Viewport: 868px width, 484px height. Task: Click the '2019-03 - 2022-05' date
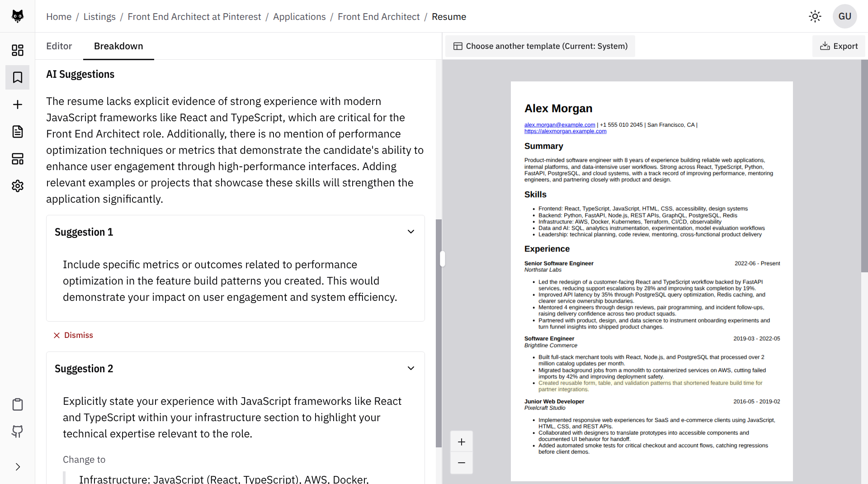pyautogui.click(x=756, y=338)
